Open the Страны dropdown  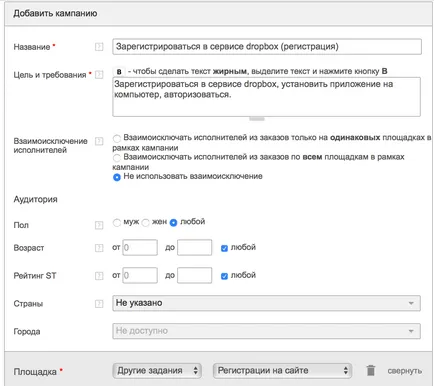pos(266,303)
